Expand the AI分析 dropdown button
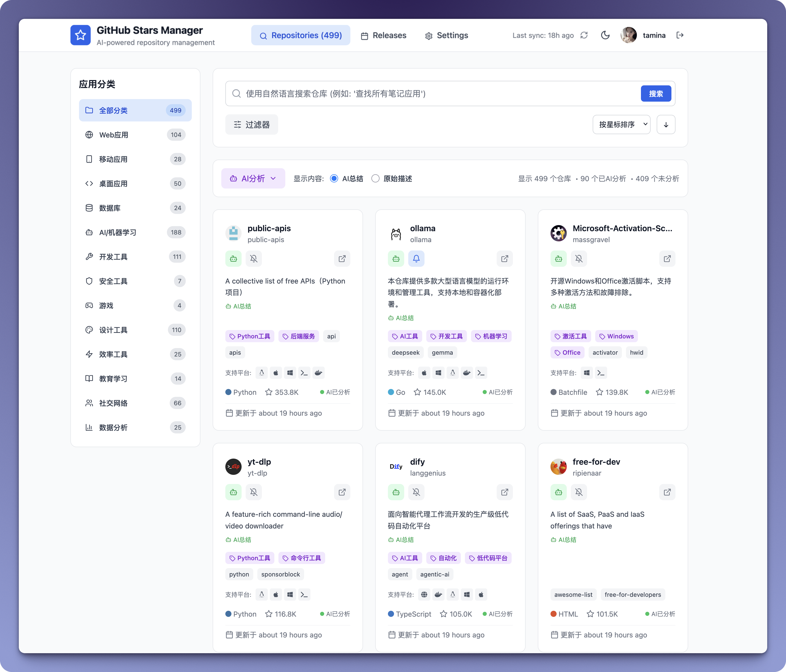786x672 pixels. pyautogui.click(x=253, y=179)
